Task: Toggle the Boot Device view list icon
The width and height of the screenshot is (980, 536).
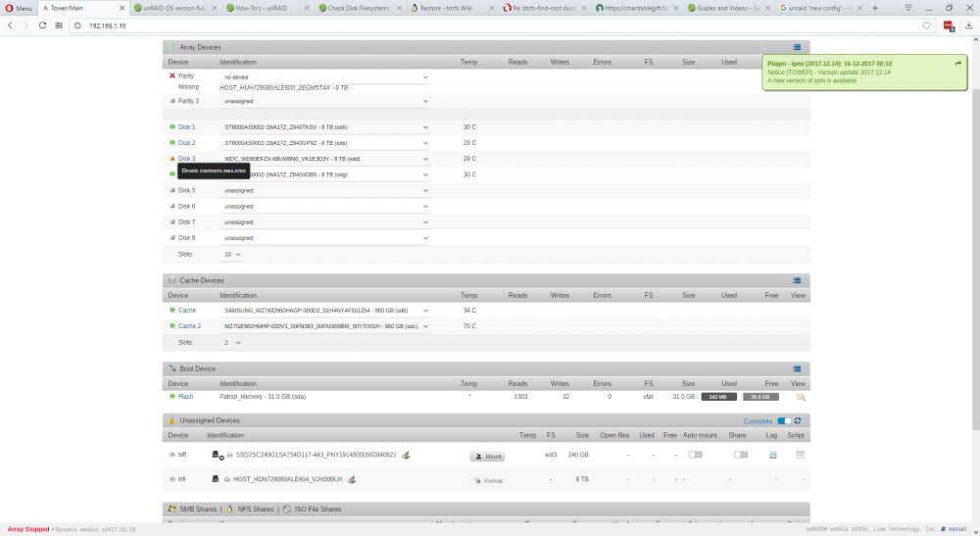Action: tap(797, 368)
